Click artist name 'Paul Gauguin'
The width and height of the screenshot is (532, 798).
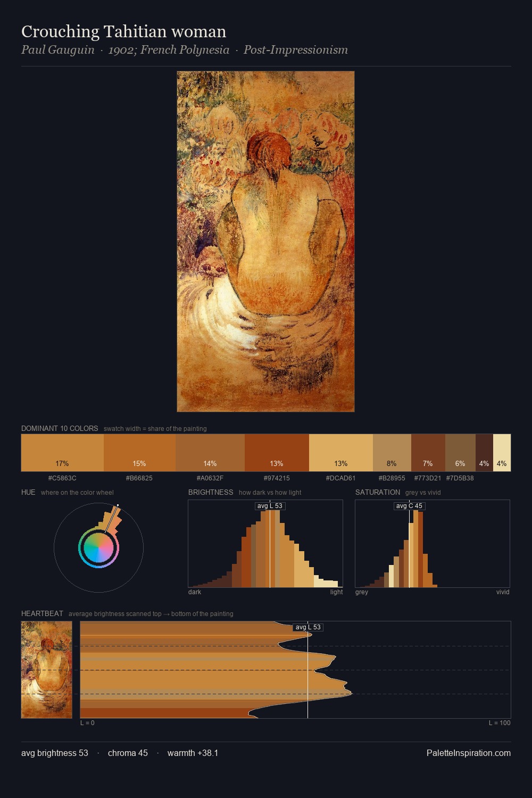(57, 50)
